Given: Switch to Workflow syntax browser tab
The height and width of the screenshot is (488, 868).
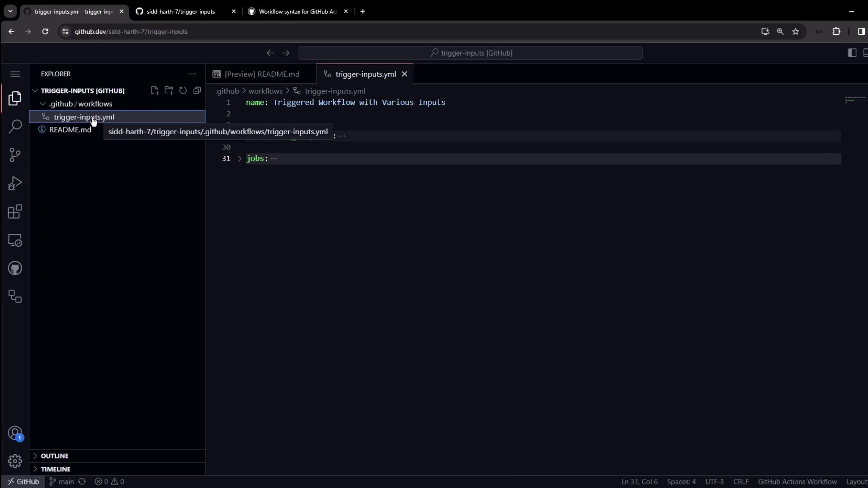Looking at the screenshot, I should click(297, 11).
